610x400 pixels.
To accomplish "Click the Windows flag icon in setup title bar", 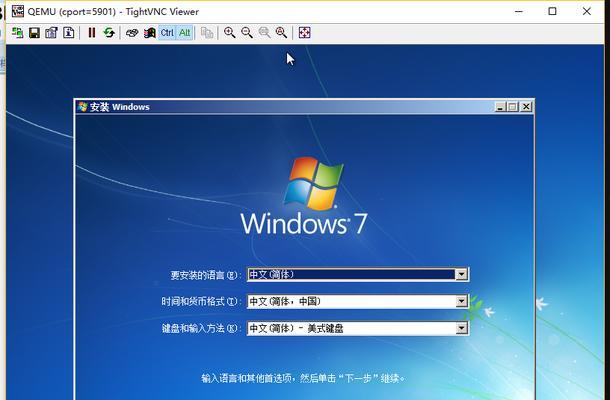I will click(82, 106).
